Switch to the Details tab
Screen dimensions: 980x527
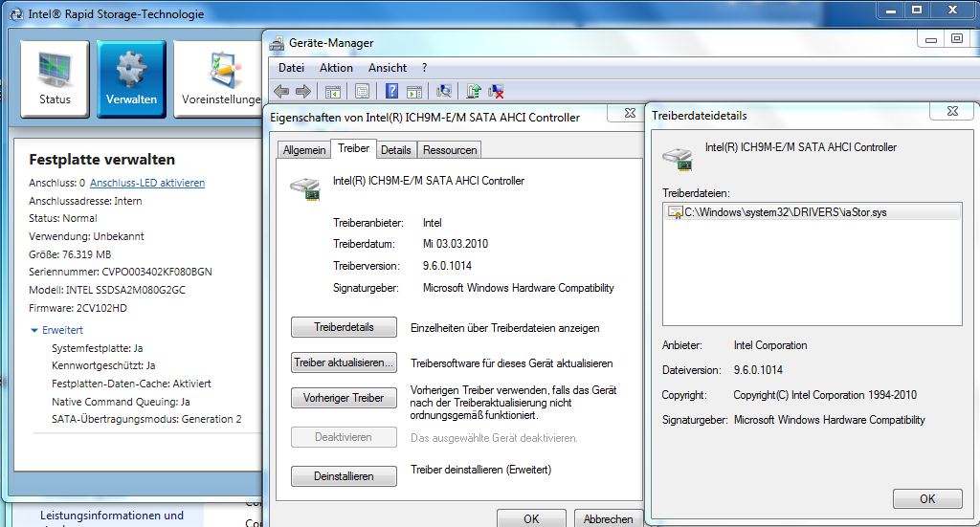(395, 150)
